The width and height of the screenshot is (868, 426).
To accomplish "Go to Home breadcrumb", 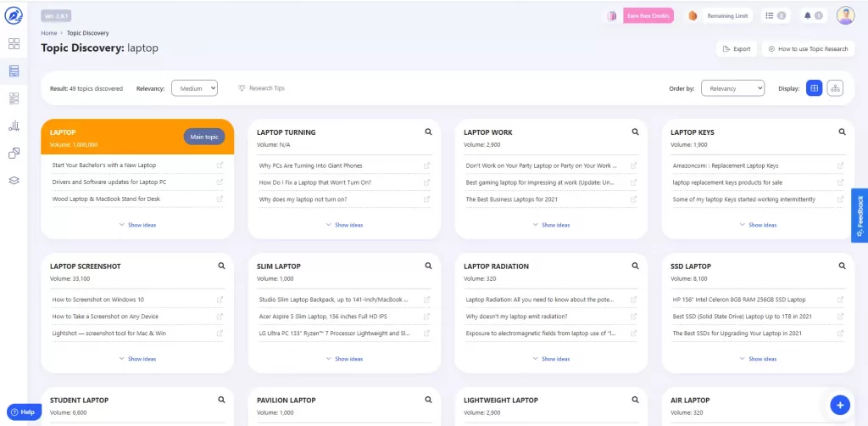I will click(48, 33).
